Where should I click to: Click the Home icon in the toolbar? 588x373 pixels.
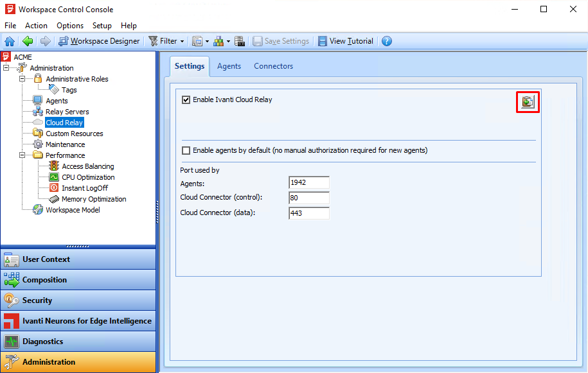(10, 41)
